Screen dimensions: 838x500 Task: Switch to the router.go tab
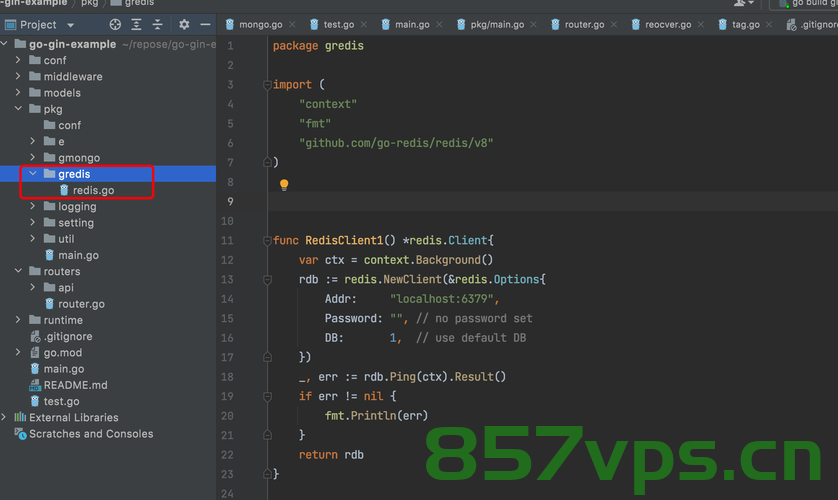coord(584,25)
